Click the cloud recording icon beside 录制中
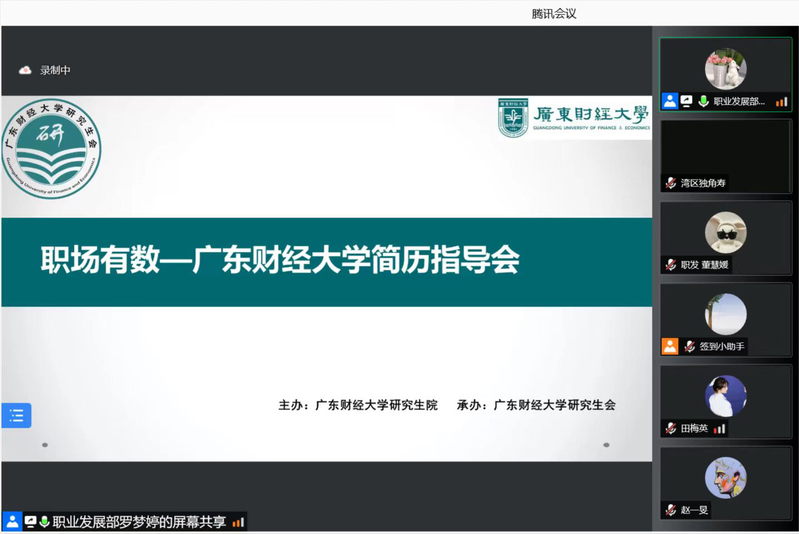Viewport: 799px width, 534px height. tap(25, 70)
